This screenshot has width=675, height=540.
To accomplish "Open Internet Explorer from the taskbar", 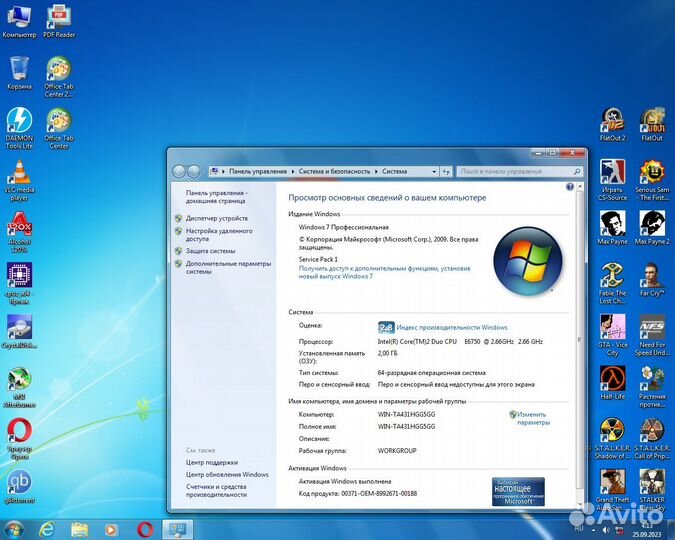I will (46, 529).
